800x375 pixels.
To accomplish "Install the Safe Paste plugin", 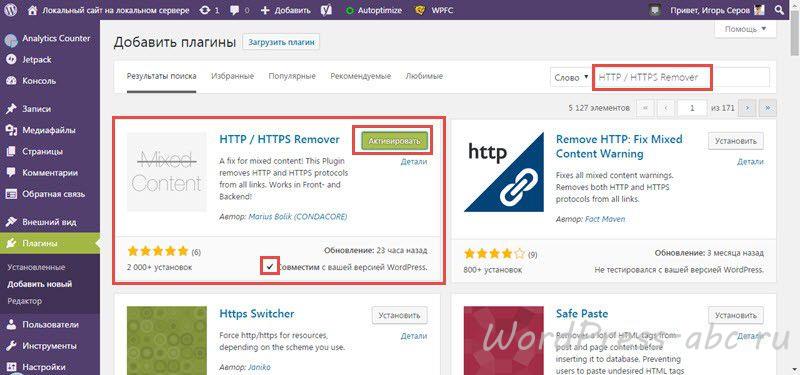I will click(x=736, y=315).
